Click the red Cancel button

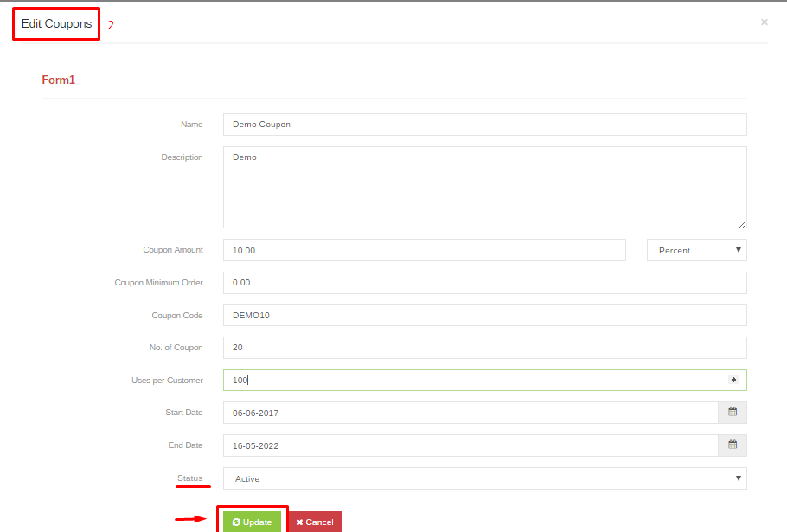(315, 522)
